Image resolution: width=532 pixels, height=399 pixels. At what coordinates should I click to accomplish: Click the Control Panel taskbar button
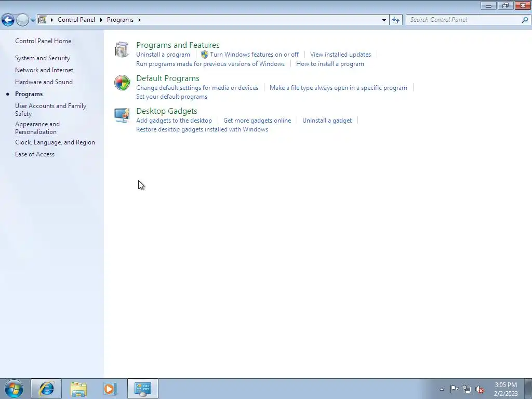pos(143,389)
